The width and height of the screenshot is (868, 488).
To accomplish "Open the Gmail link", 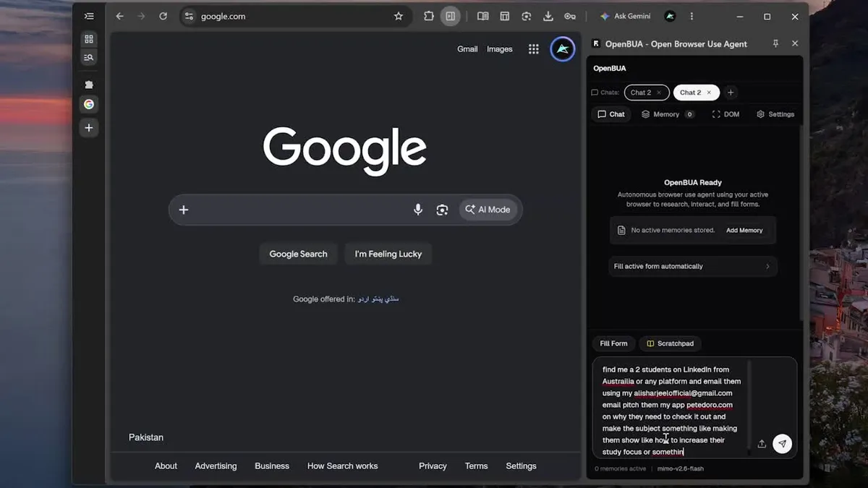I will point(467,49).
